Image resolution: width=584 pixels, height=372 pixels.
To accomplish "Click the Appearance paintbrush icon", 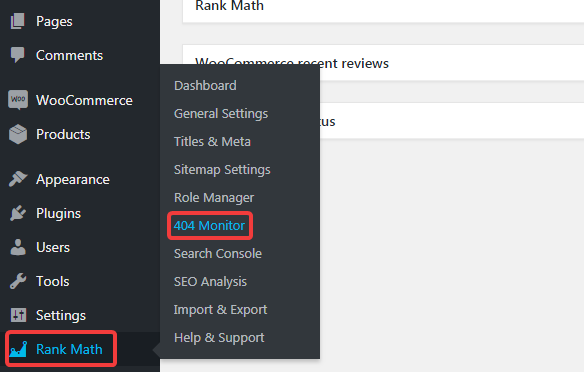I will point(18,179).
